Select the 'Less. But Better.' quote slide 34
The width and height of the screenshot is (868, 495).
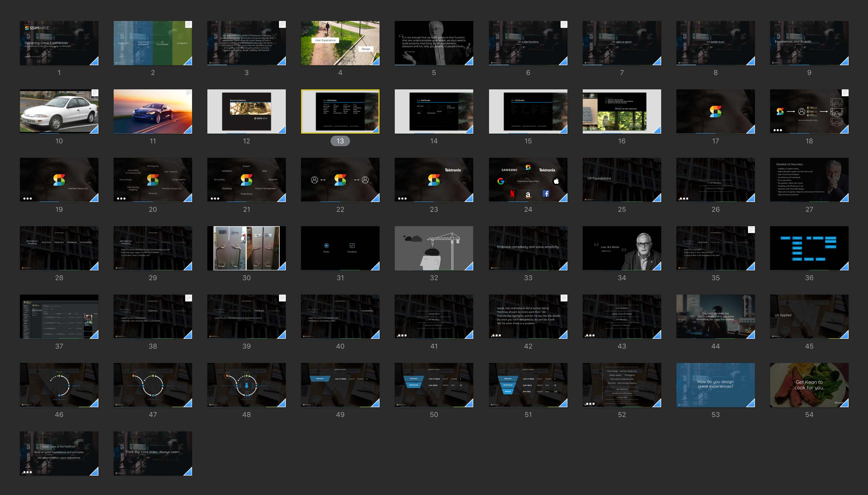(x=621, y=248)
